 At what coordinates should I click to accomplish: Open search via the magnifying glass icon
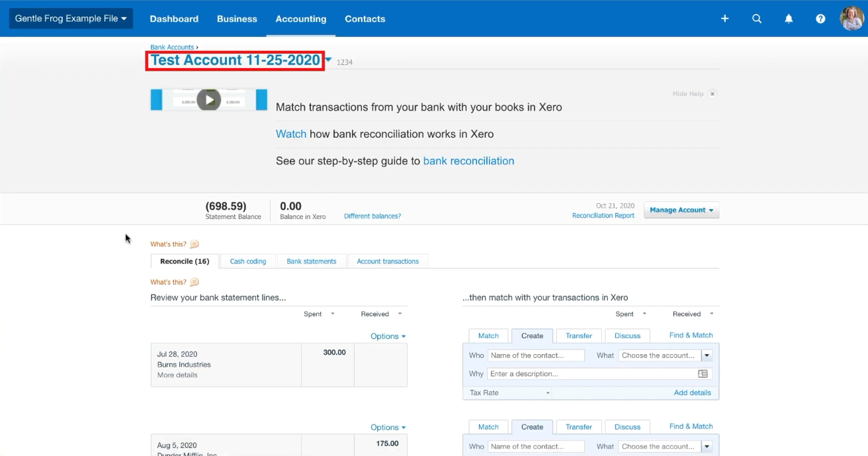pyautogui.click(x=757, y=19)
